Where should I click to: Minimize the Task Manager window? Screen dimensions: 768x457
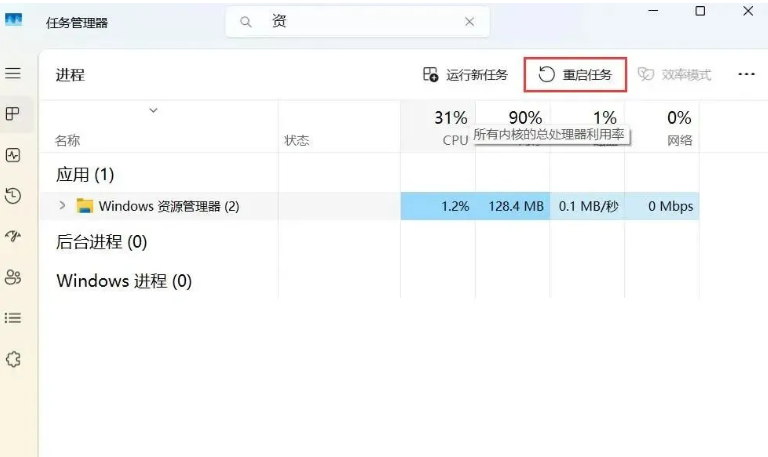tap(653, 11)
